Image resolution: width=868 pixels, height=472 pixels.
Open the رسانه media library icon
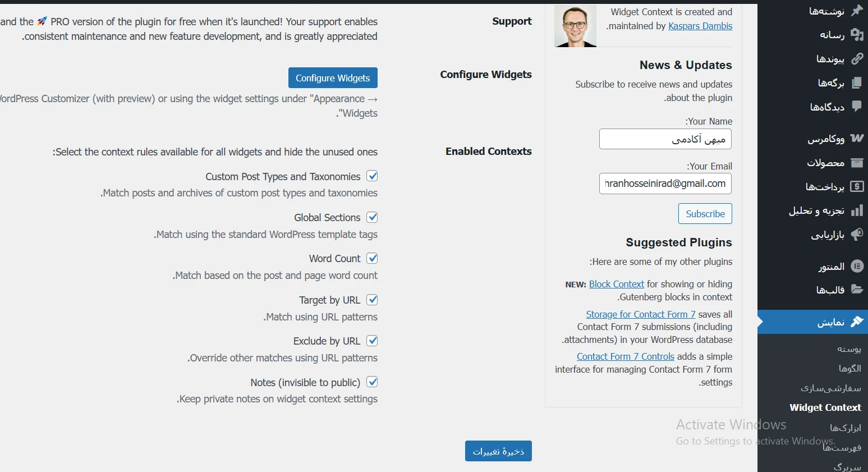(x=857, y=35)
